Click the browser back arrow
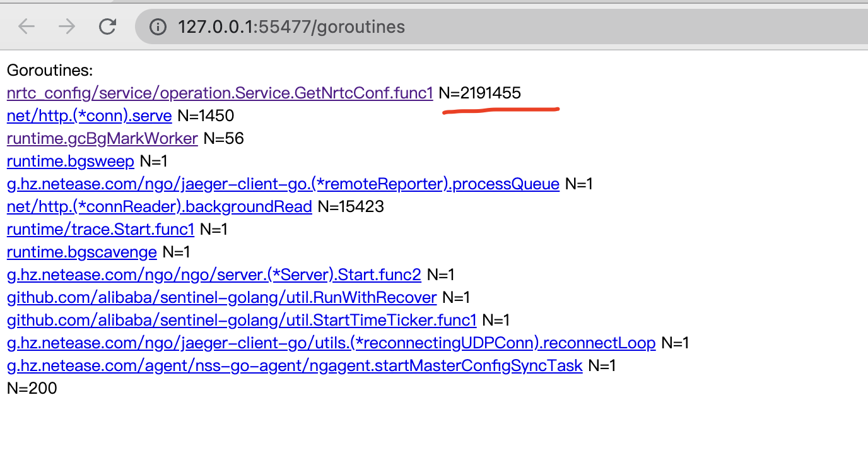The image size is (868, 472). click(x=26, y=27)
